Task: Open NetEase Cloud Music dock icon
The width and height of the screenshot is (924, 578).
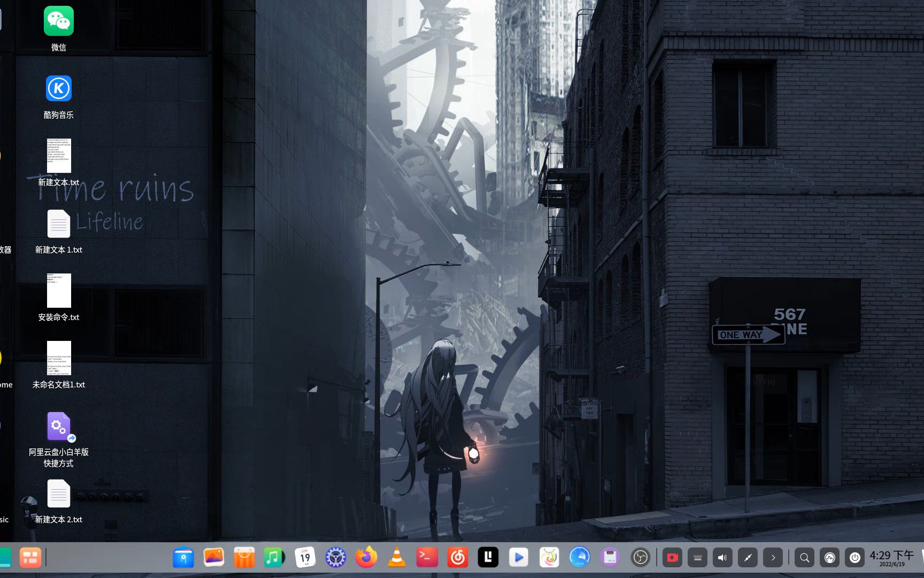Action: [458, 558]
